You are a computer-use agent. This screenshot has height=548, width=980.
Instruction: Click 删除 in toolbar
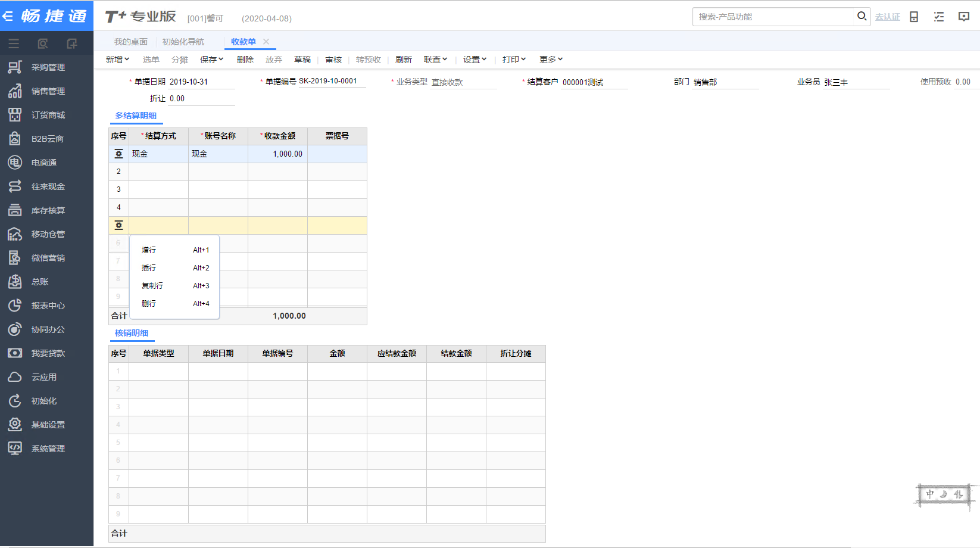[245, 60]
